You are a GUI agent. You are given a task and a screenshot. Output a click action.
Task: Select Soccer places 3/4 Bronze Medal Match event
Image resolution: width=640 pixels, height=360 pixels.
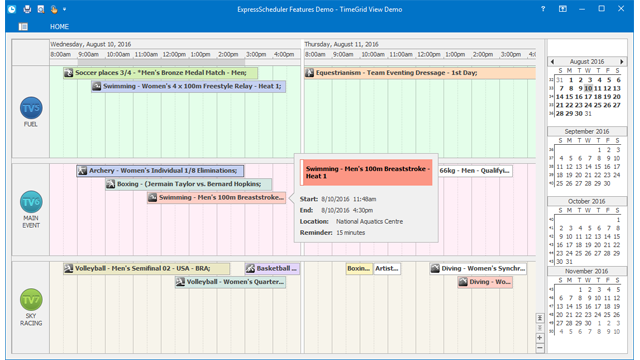[x=160, y=73]
